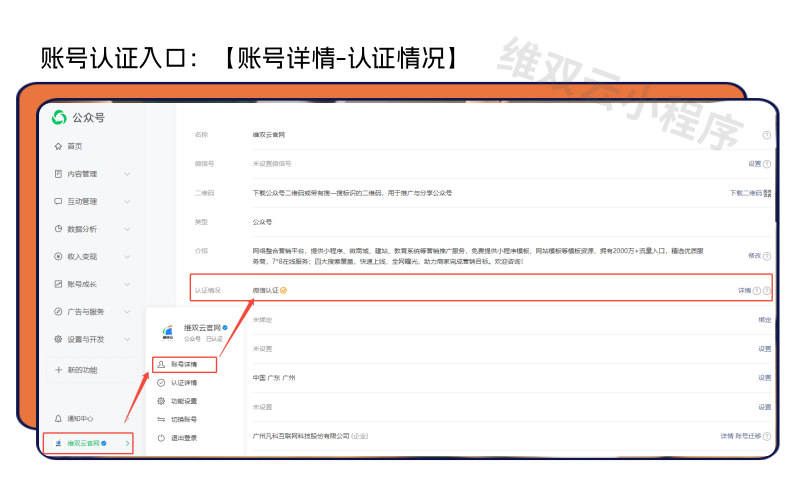
Task: Click the help icon beside 微信号 设置
Action: (x=767, y=164)
